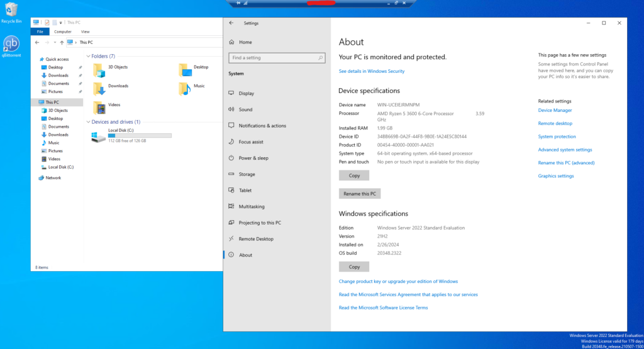The image size is (644, 349).
Task: Click the Settings back arrow
Action: (231, 23)
